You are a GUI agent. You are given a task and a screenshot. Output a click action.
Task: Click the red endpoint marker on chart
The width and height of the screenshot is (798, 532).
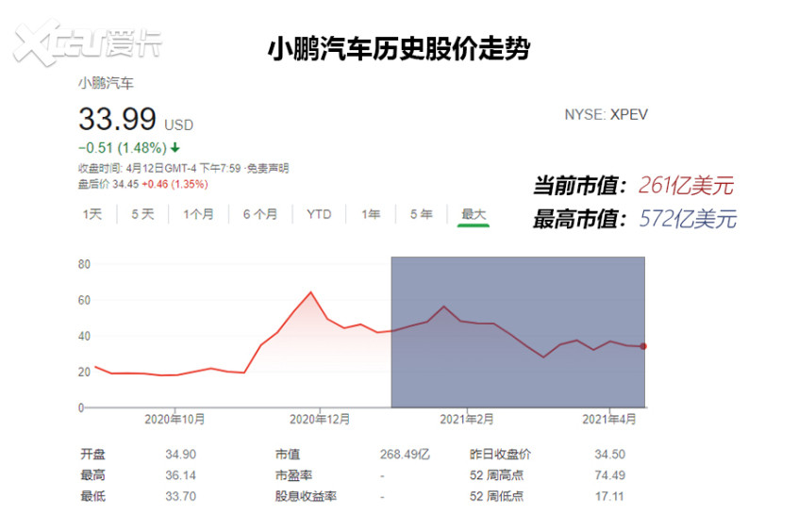(643, 346)
